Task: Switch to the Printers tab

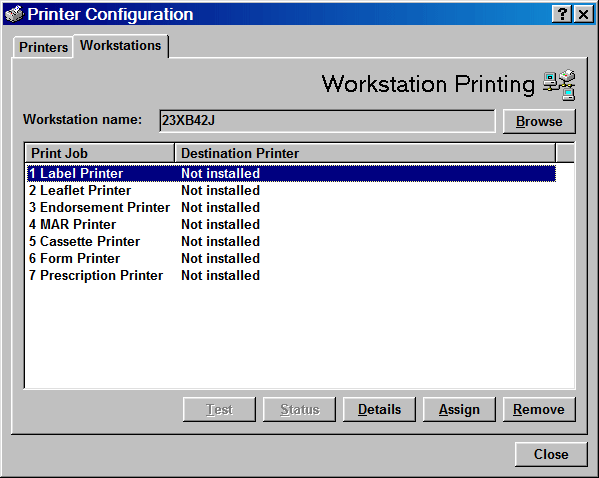Action: click(x=43, y=47)
